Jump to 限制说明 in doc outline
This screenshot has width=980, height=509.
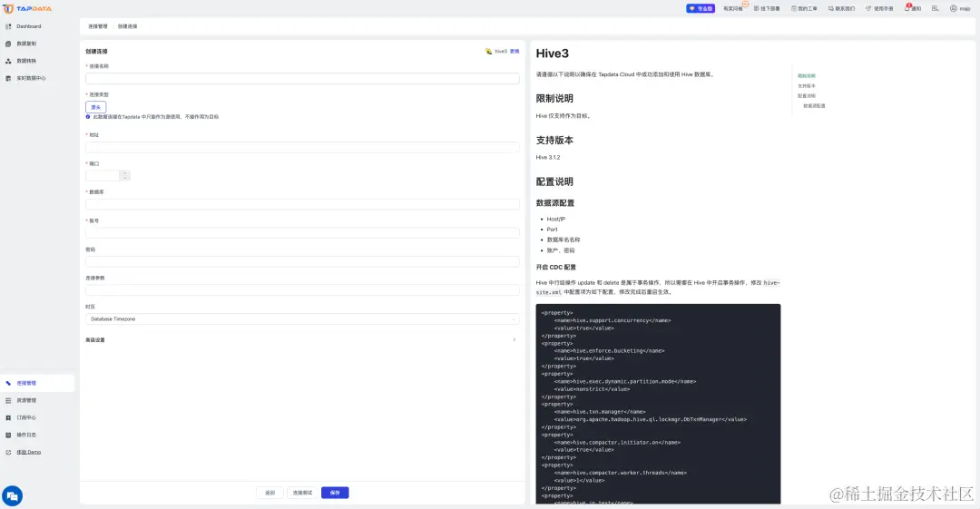[807, 75]
